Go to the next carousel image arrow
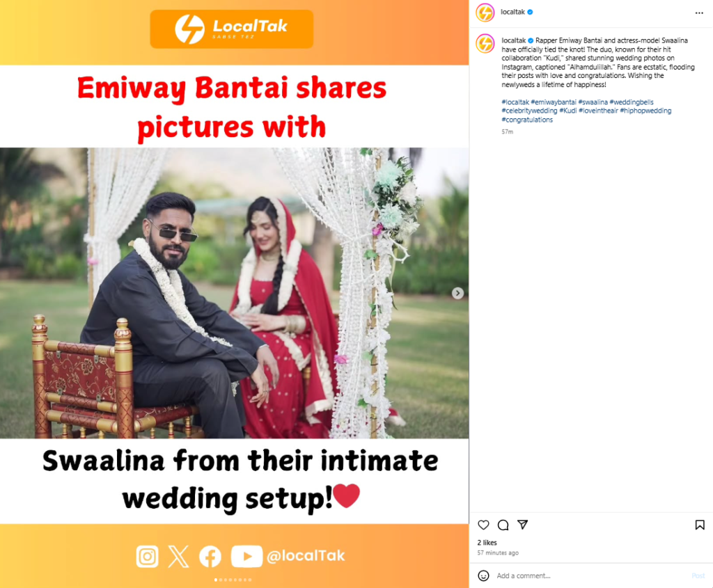713x588 pixels. [x=458, y=293]
